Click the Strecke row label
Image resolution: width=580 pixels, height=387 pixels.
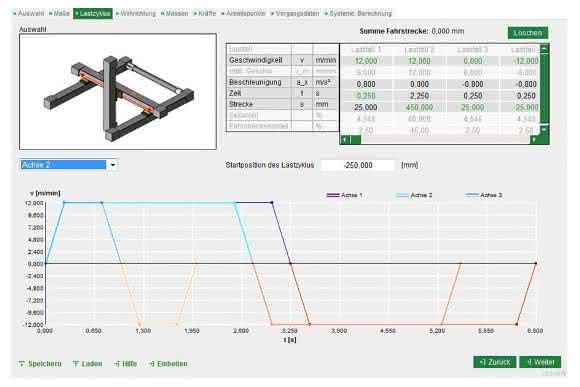pos(241,104)
